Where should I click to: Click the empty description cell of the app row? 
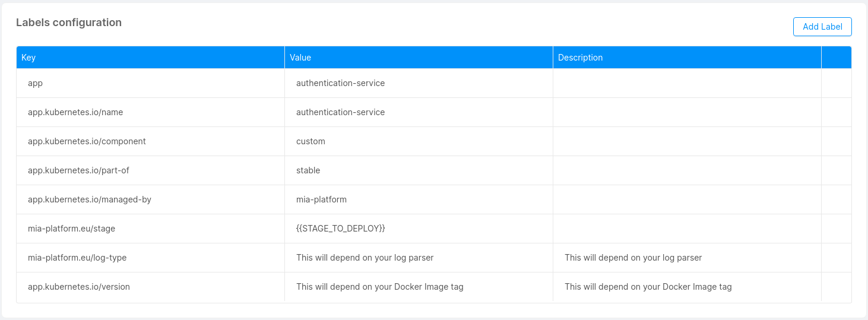pyautogui.click(x=687, y=83)
